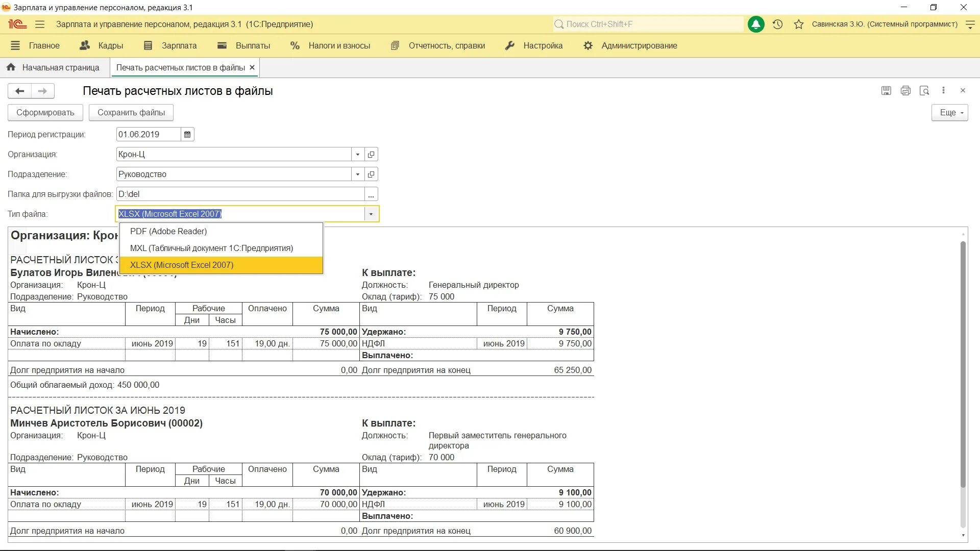
Task: Click the 60 900,00 end debt value
Action: 573,531
